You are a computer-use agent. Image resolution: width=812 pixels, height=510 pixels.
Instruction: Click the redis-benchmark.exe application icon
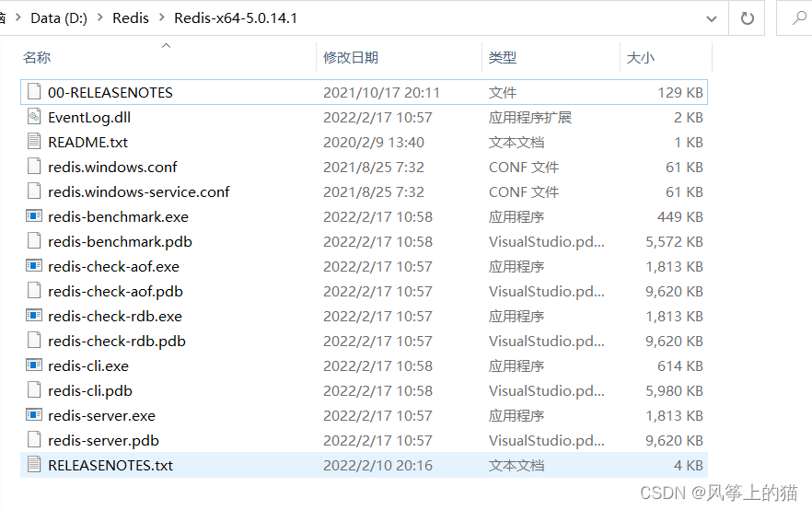pyautogui.click(x=34, y=216)
